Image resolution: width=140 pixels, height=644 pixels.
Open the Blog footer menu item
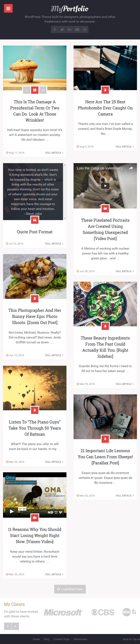coord(47,639)
